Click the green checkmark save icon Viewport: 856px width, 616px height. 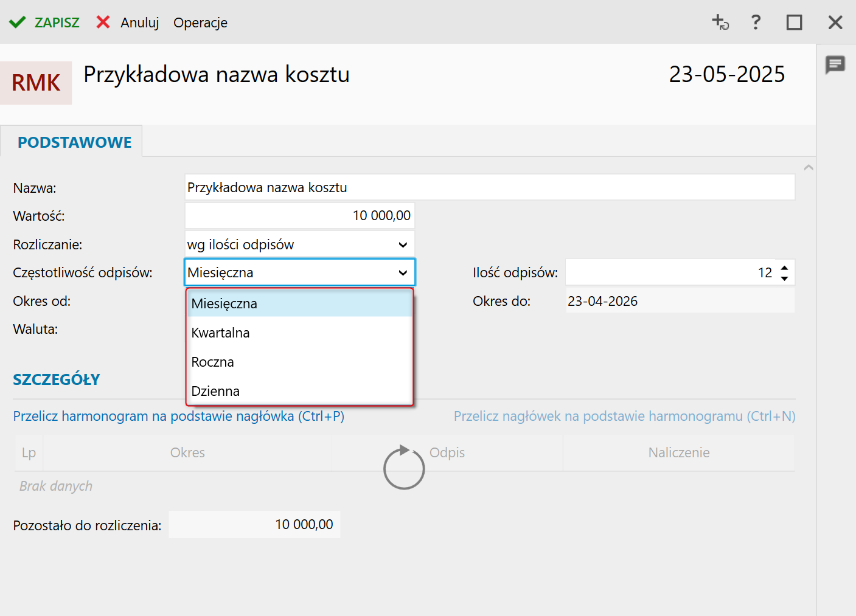click(17, 22)
